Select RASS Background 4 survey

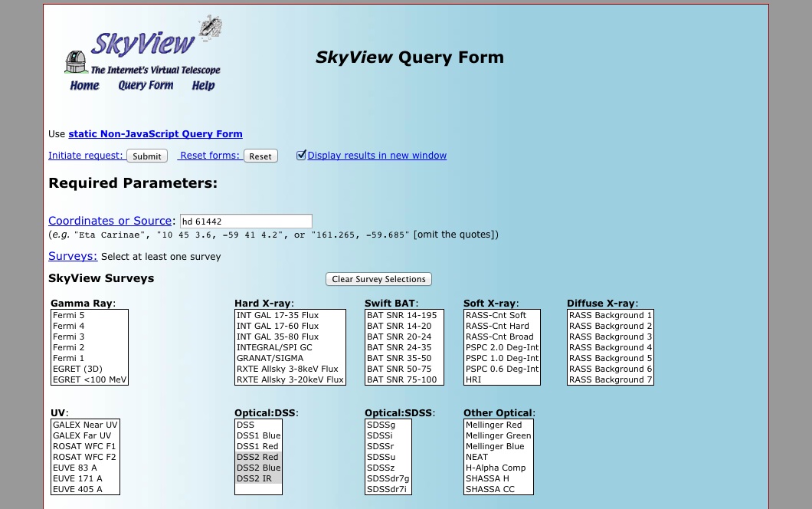(610, 347)
